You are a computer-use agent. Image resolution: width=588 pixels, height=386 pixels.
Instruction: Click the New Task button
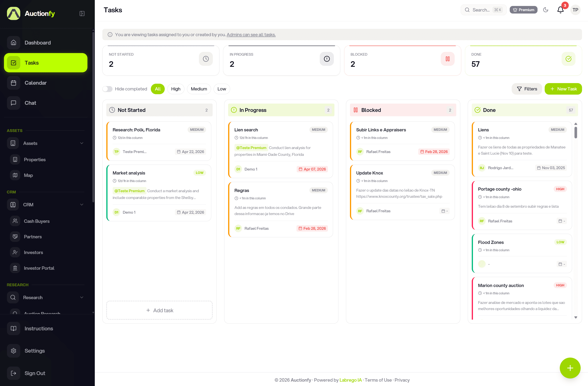563,89
